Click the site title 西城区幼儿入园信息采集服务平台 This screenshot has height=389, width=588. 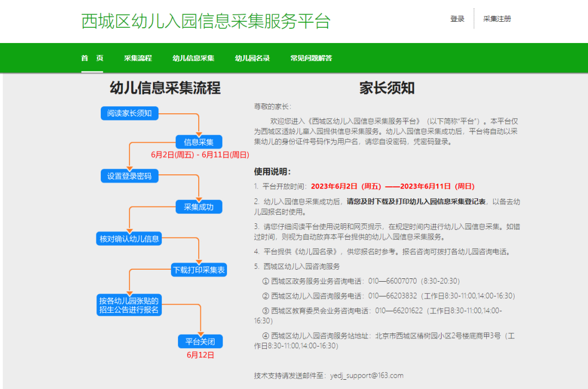pyautogui.click(x=205, y=21)
